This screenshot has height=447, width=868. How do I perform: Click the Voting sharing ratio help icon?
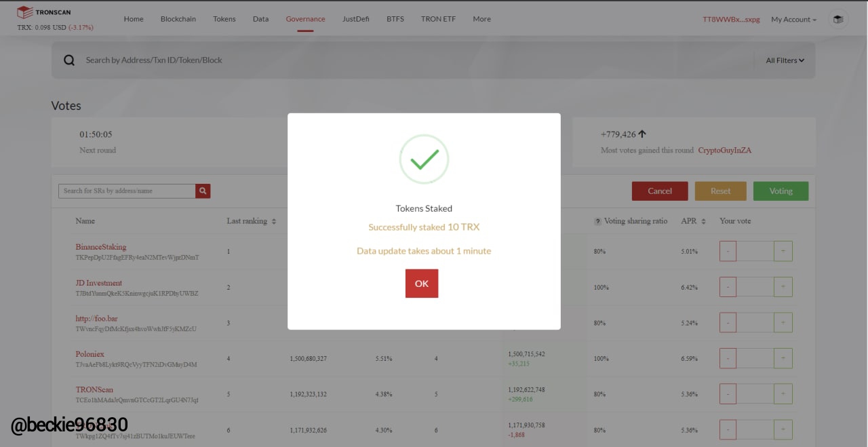(x=598, y=221)
